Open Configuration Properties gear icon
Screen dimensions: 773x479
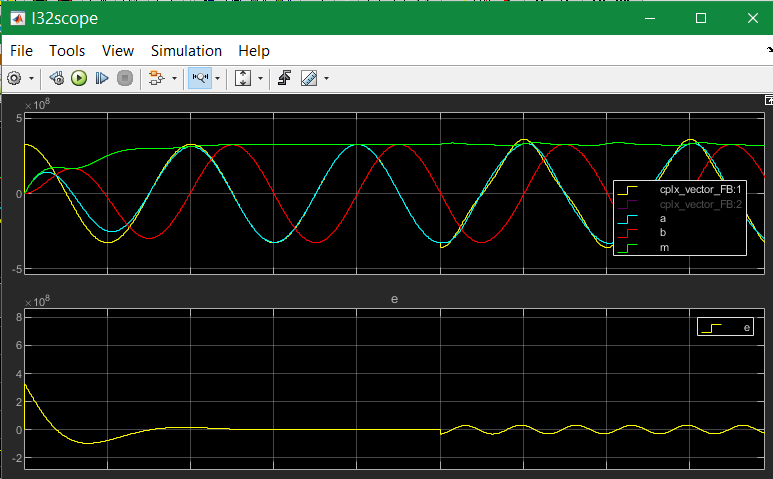tap(14, 78)
